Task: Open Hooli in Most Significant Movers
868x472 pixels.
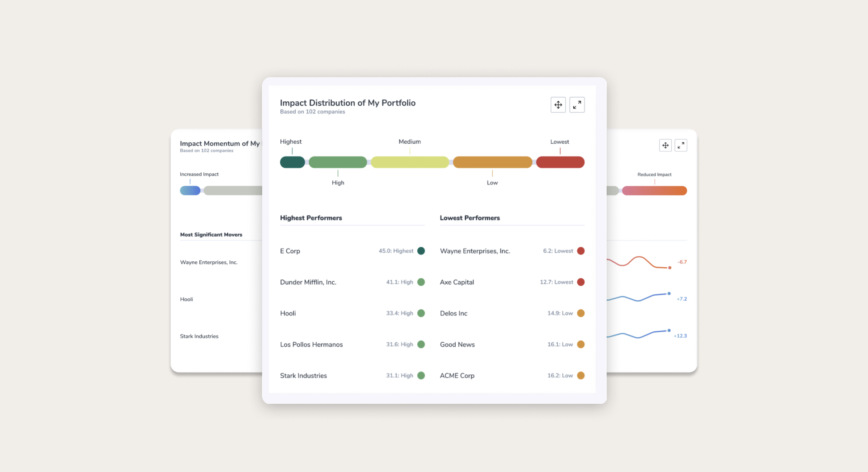Action: (x=186, y=299)
